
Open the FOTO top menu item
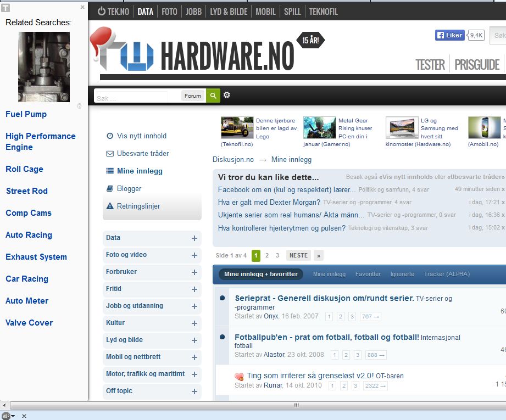point(169,12)
